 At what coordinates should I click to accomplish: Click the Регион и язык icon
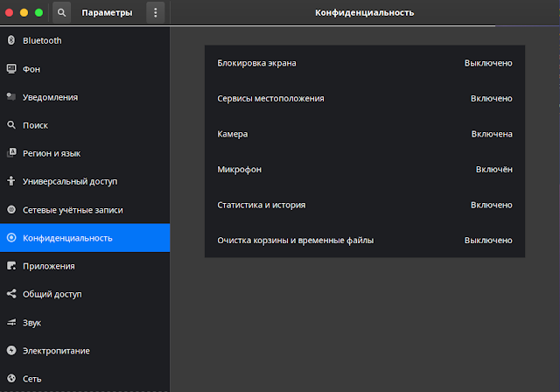pyautogui.click(x=11, y=153)
